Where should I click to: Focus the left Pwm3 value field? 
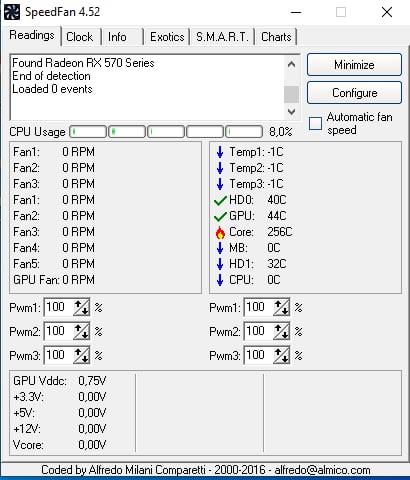(x=59, y=355)
